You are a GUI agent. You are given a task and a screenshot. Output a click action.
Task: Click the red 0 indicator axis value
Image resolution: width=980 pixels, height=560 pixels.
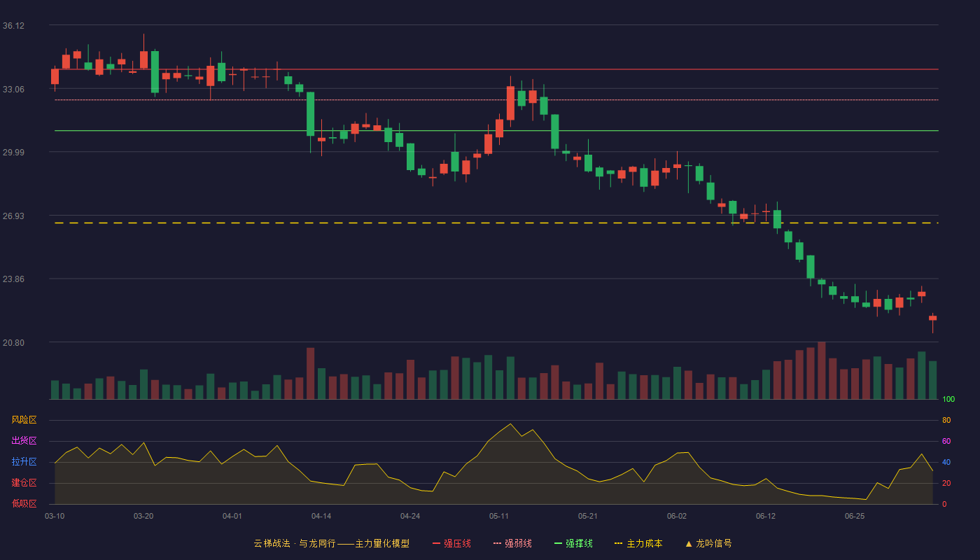click(x=944, y=504)
